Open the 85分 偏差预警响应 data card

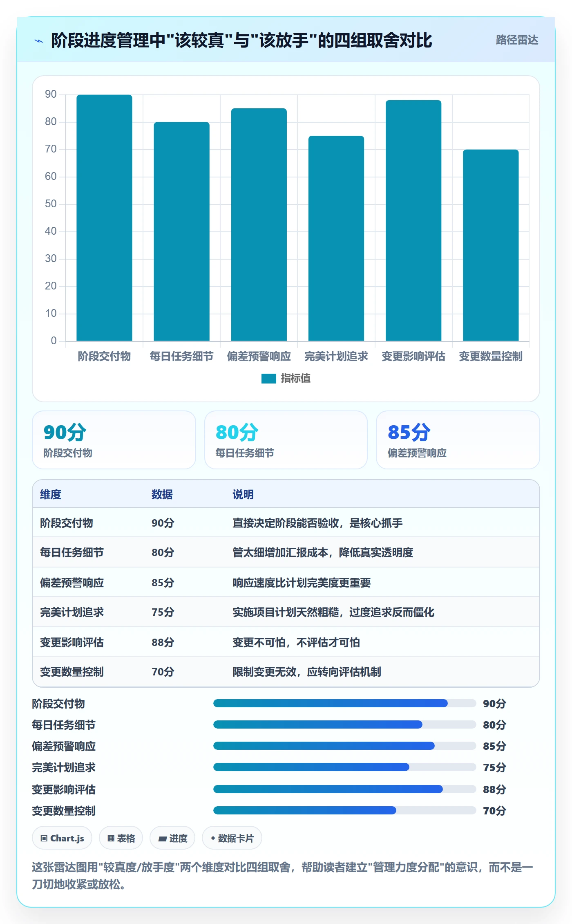(458, 440)
